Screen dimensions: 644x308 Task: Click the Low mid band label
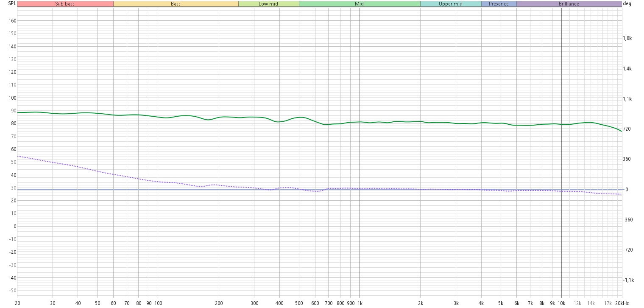point(268,4)
